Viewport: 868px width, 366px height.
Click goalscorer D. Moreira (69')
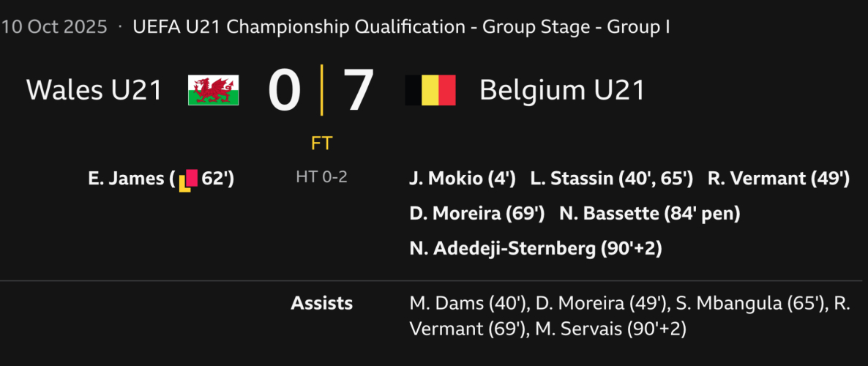477,214
